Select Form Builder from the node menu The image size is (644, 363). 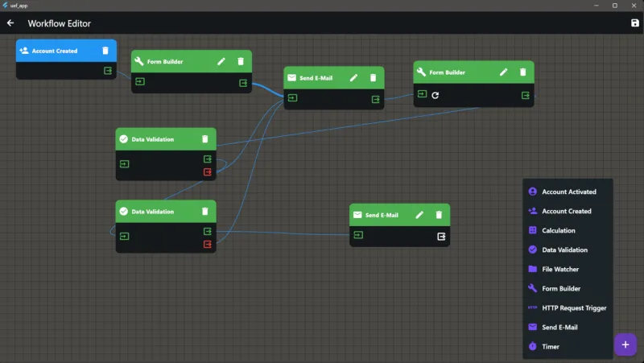point(568,288)
